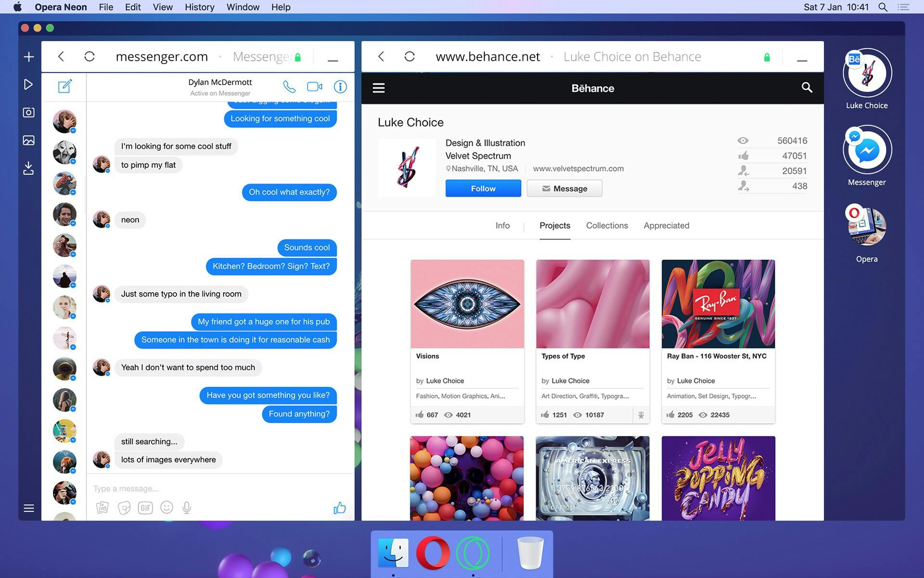Open the GIF picker in the message bar
The image size is (924, 578).
145,507
